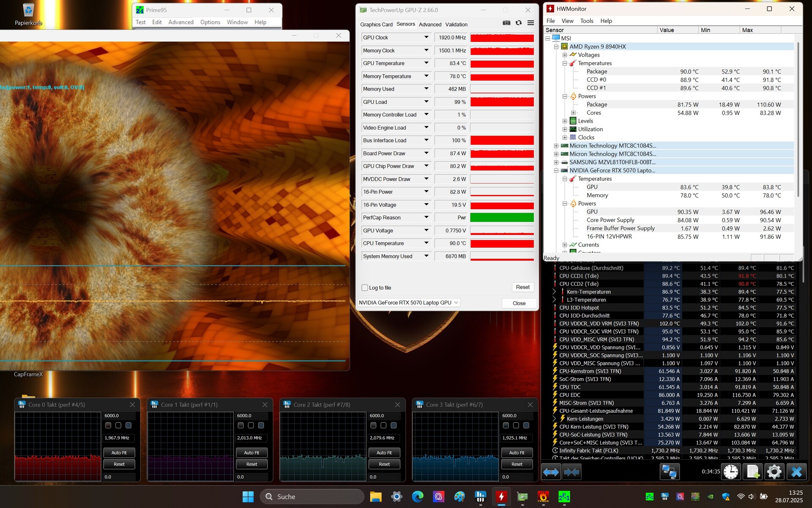Click the HWMonitor vertical scrollbar
812x508 pixels.
tap(798, 119)
